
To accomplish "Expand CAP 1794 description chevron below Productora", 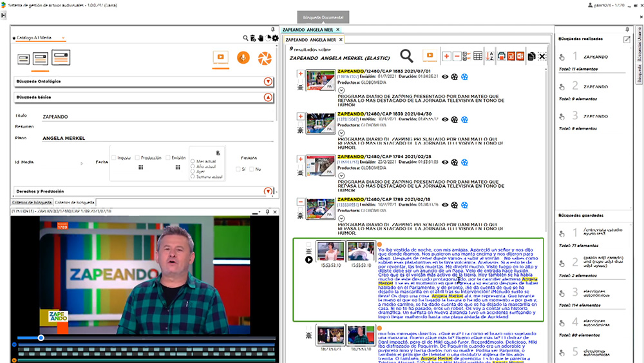I will coord(341,175).
